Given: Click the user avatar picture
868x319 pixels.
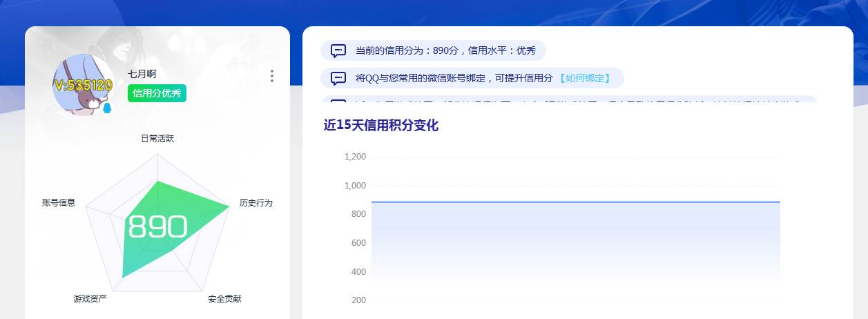Looking at the screenshot, I should [83, 84].
